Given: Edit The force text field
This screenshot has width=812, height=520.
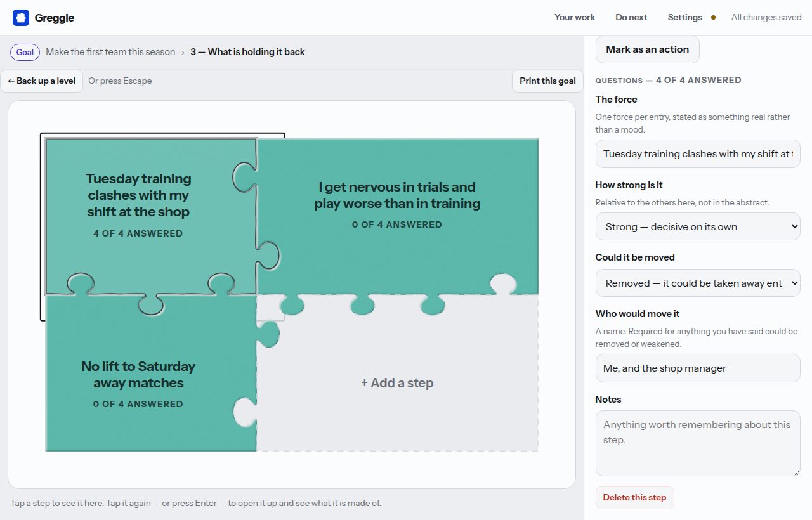Looking at the screenshot, I should [x=698, y=154].
